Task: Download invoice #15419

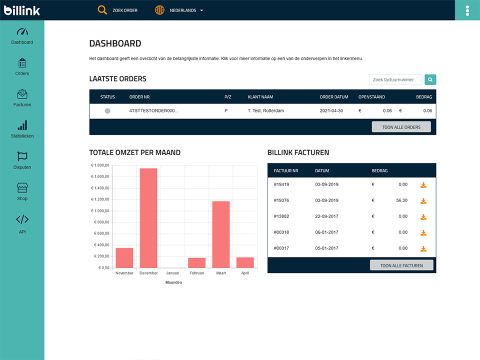Action: (x=423, y=185)
